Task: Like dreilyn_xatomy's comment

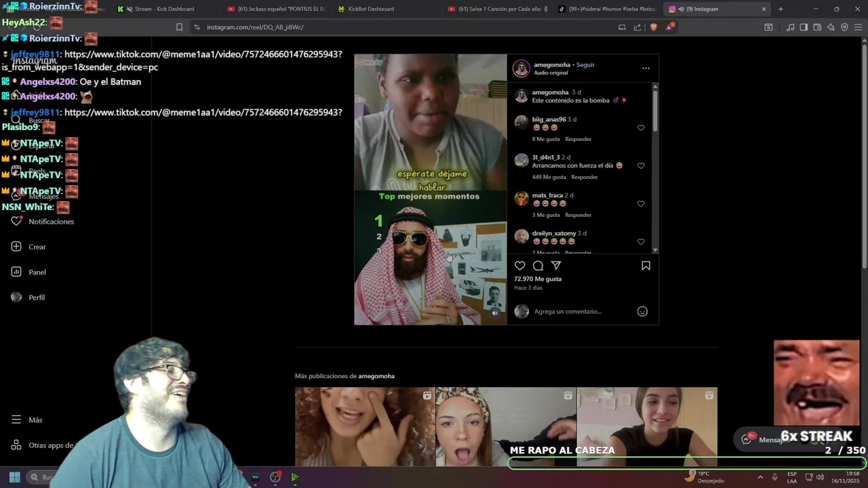Action: [641, 241]
